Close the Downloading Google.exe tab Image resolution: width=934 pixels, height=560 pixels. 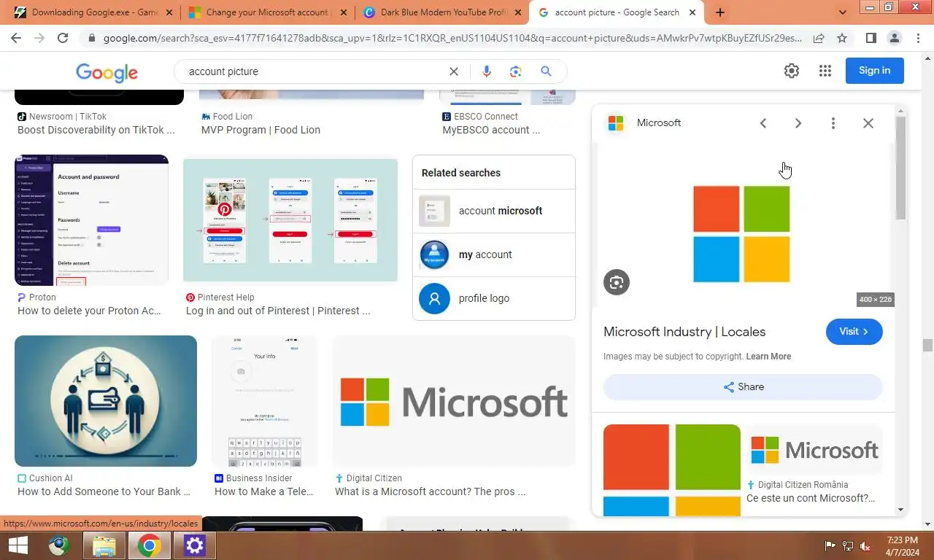(x=169, y=12)
